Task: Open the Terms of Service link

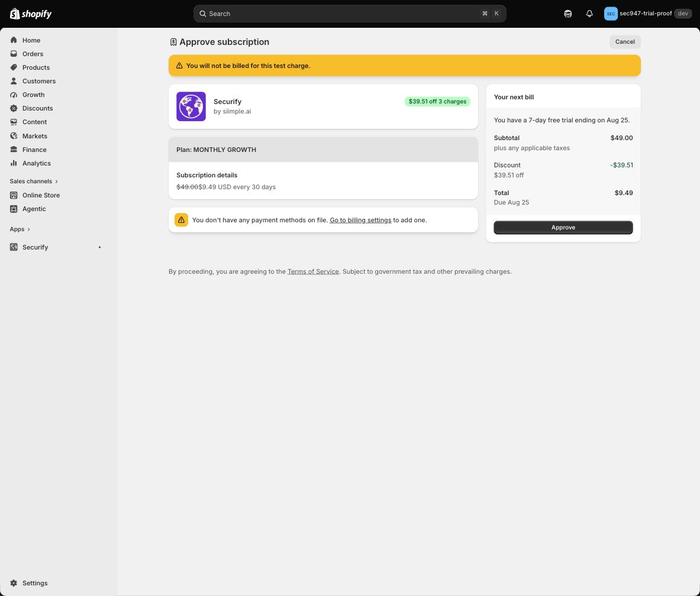Action: coord(313,271)
